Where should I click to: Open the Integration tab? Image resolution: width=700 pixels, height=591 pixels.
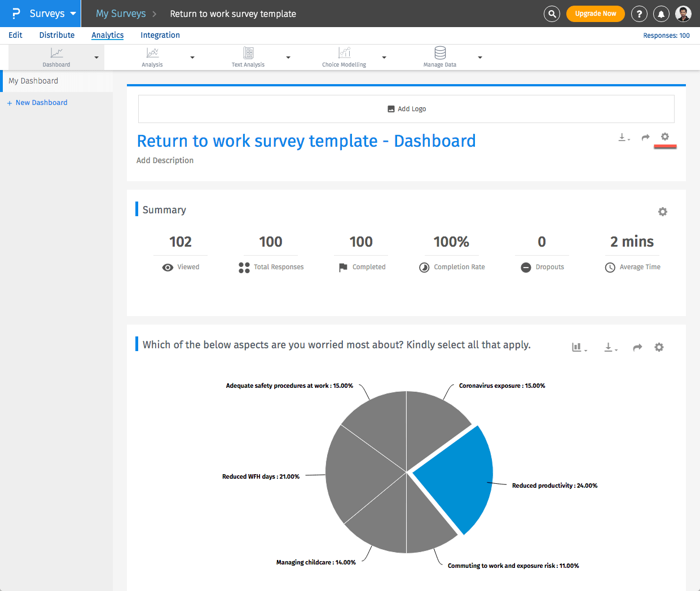160,35
